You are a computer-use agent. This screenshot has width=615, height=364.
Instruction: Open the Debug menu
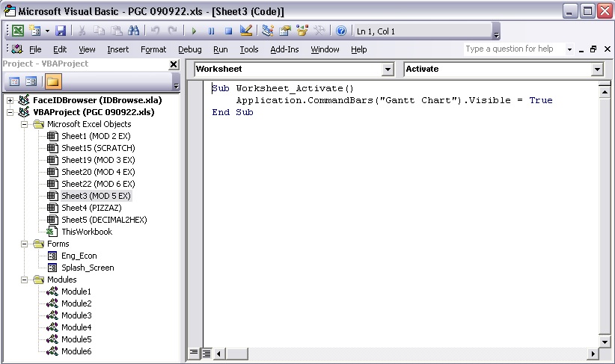[190, 49]
